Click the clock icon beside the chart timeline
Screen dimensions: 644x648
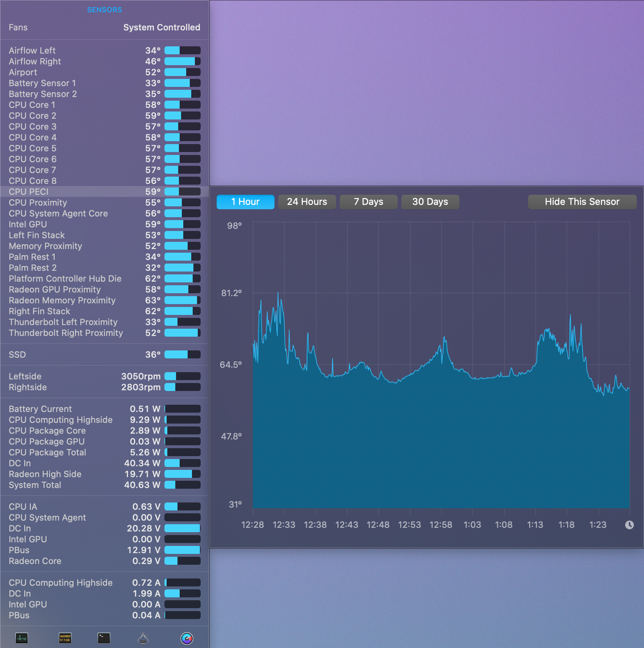coord(630,525)
